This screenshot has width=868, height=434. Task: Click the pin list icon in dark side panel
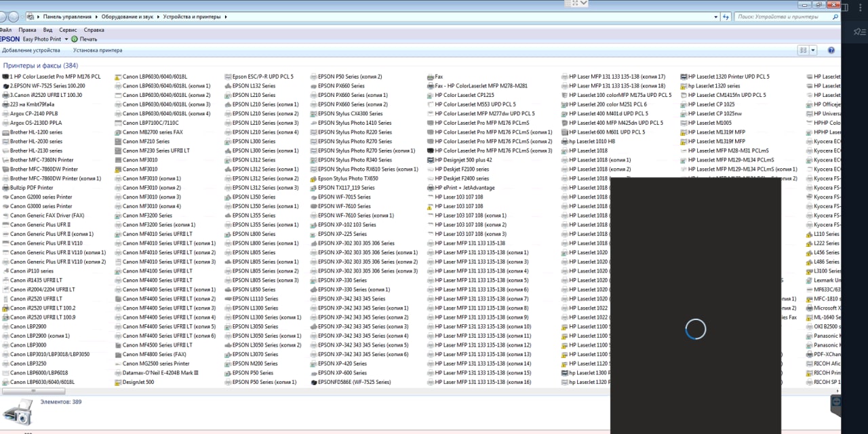[860, 31]
